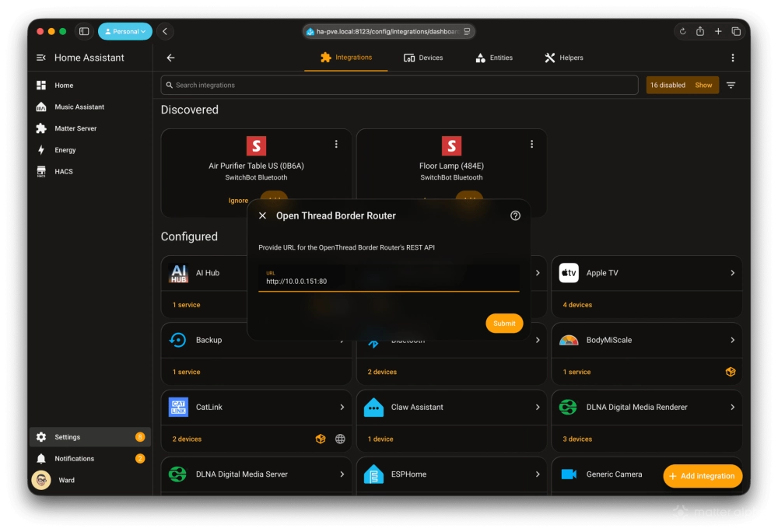Open Settings in the sidebar

89,437
